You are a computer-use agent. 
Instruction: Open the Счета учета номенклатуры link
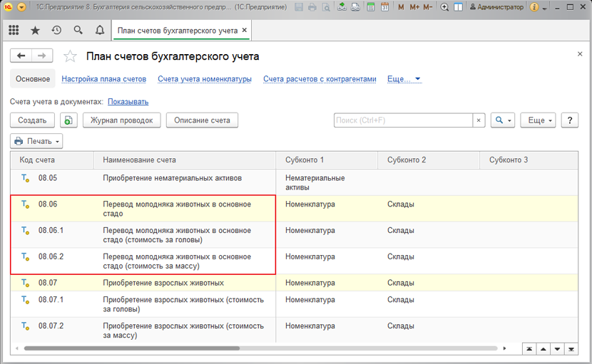205,79
